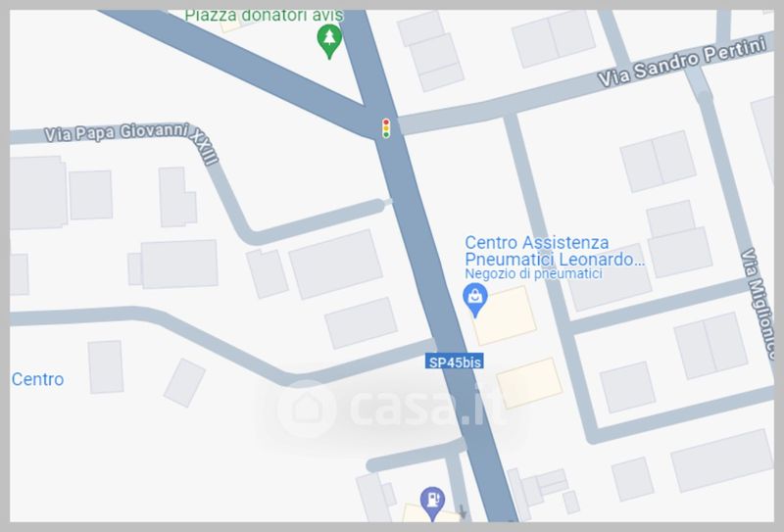The image size is (784, 532).
Task: Click yellow building below SP45bis shield
Action: click(x=529, y=383)
